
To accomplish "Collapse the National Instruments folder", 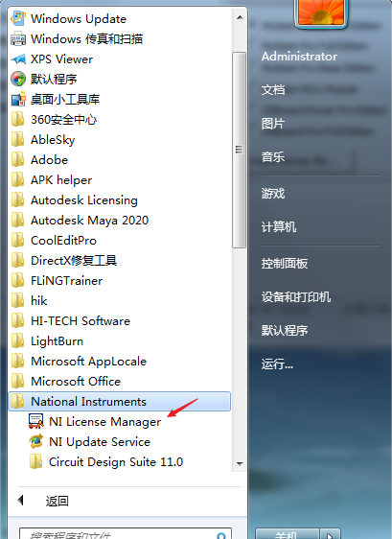I will pyautogui.click(x=120, y=402).
